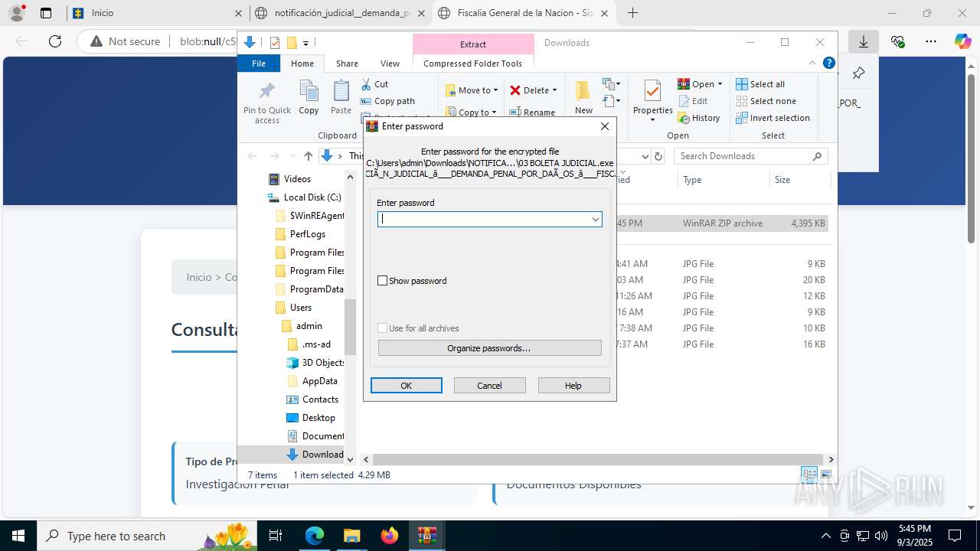This screenshot has width=980, height=551.
Task: Open the Extract compressed tools tab
Action: coord(473,44)
